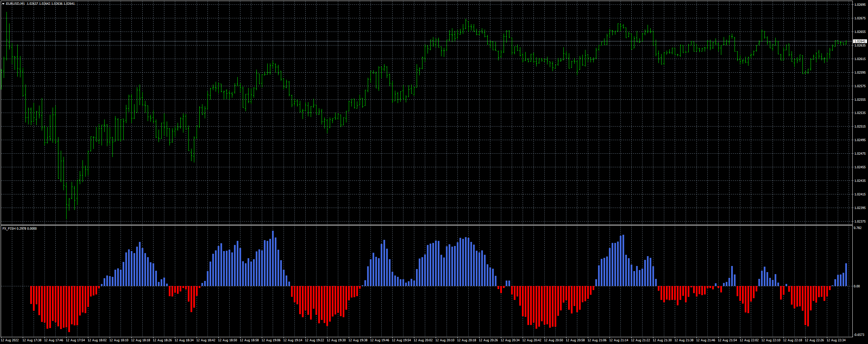Click the 12 Aug 19:06 time label
Screen dimensions: 868x344
click(x=271, y=340)
